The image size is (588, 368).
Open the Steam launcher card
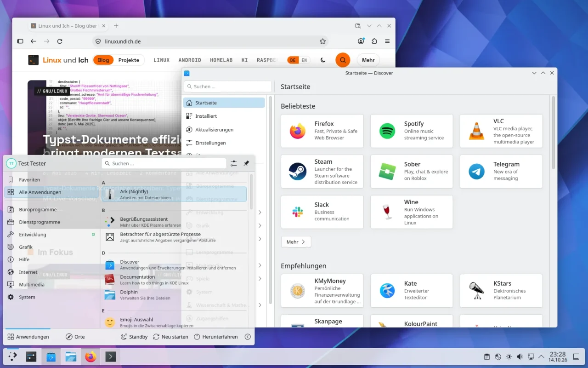click(322, 172)
